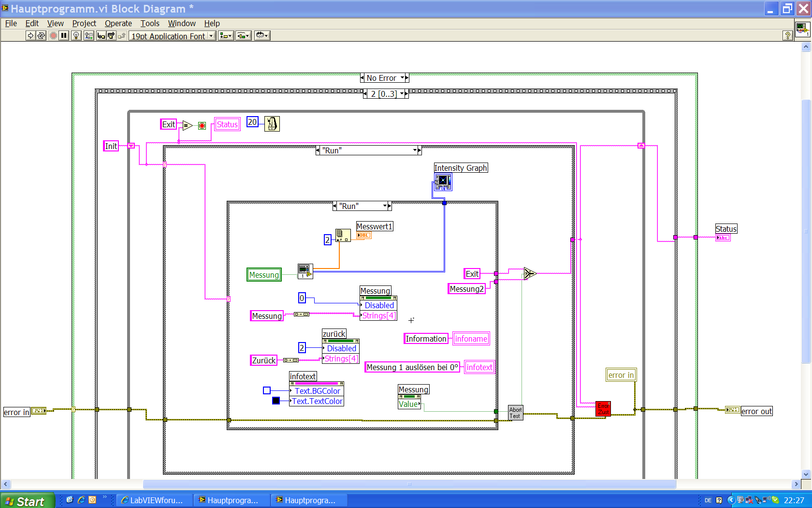
Task: Select the Equal comparison node near Exit
Action: tap(188, 126)
